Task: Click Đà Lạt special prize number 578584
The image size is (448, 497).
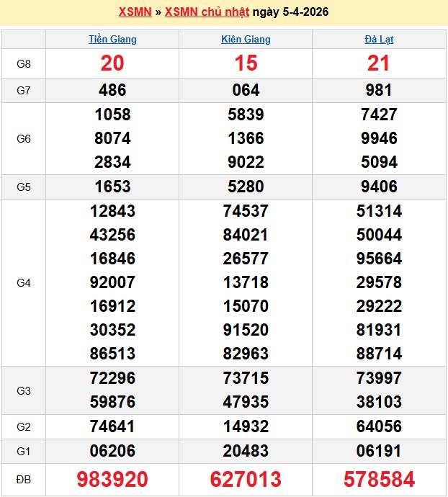Action: click(379, 479)
